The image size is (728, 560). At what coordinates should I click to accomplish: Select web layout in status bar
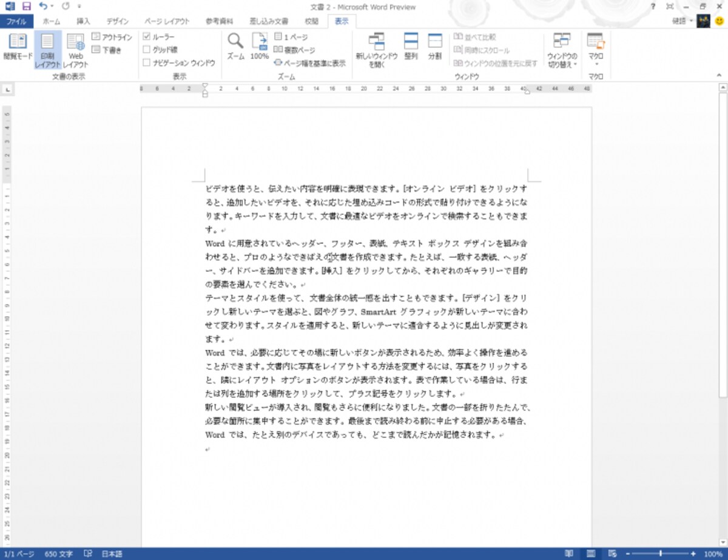tap(612, 554)
